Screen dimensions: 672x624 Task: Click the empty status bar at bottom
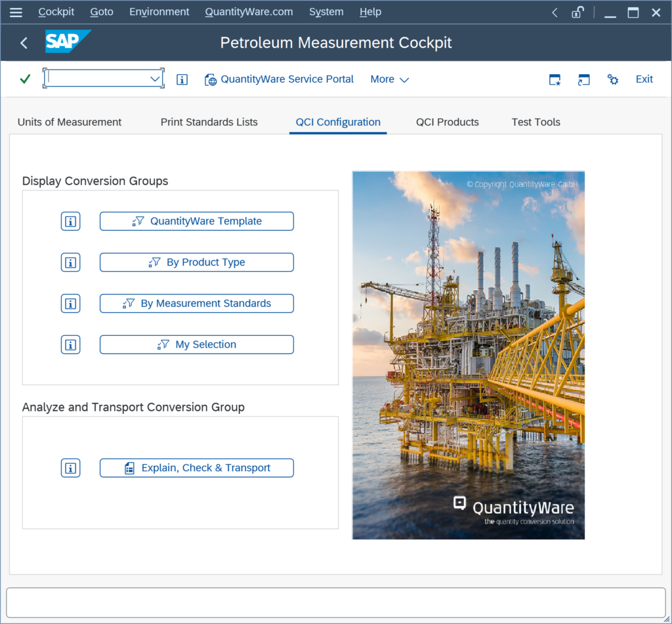335,602
